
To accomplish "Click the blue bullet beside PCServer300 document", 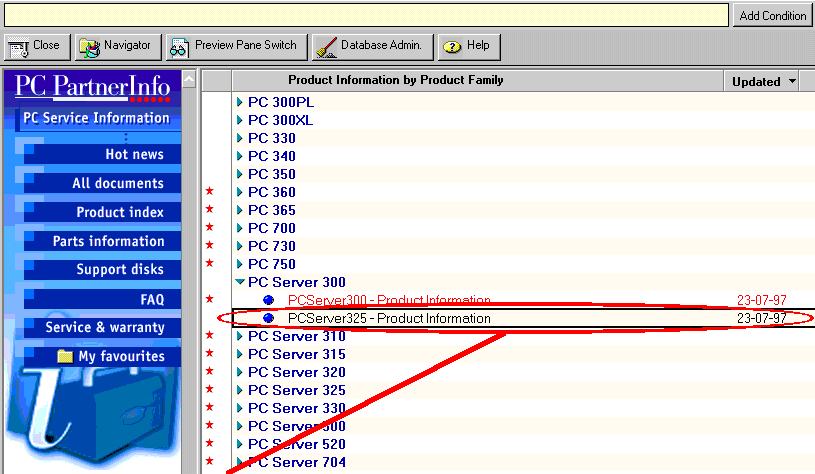I will [268, 300].
